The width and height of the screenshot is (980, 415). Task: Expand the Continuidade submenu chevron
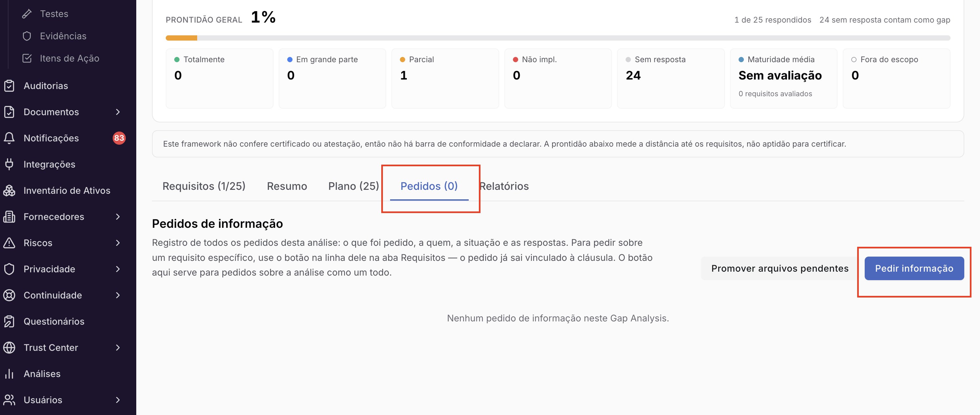(x=118, y=295)
